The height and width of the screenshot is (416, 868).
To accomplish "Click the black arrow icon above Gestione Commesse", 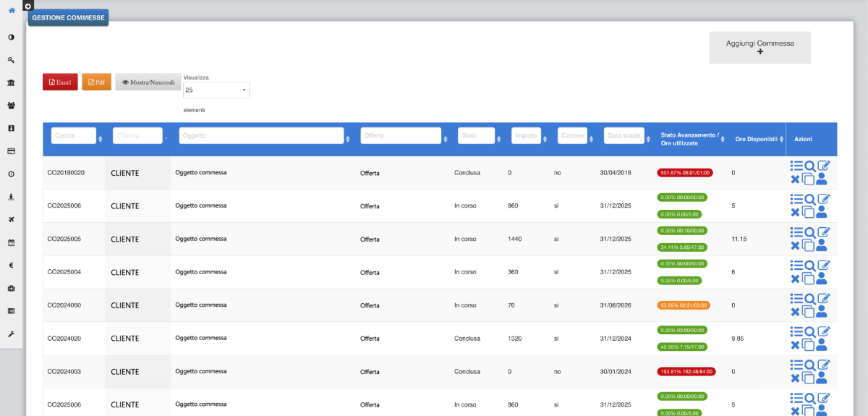I will point(27,5).
